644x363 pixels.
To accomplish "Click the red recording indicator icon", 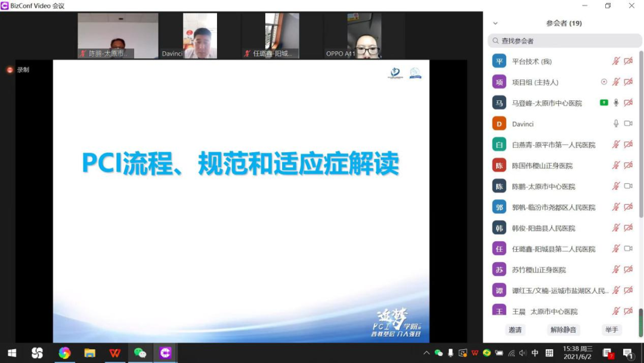I will click(10, 70).
